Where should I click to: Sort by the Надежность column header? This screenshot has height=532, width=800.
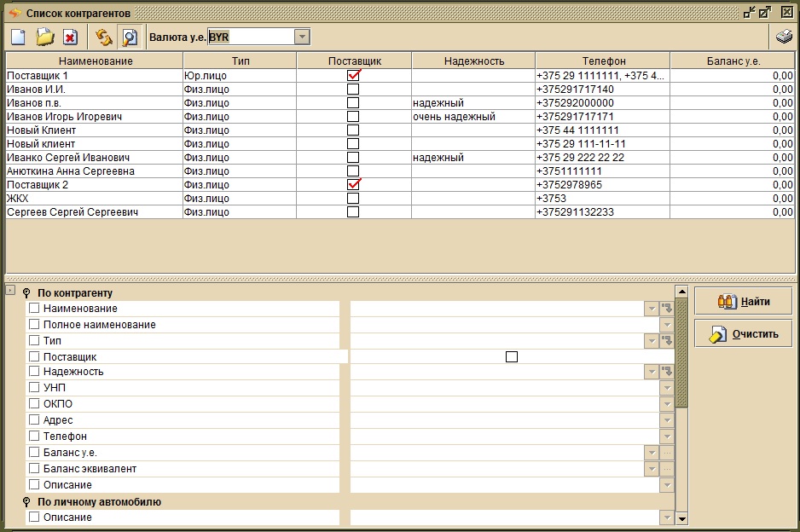(x=474, y=61)
